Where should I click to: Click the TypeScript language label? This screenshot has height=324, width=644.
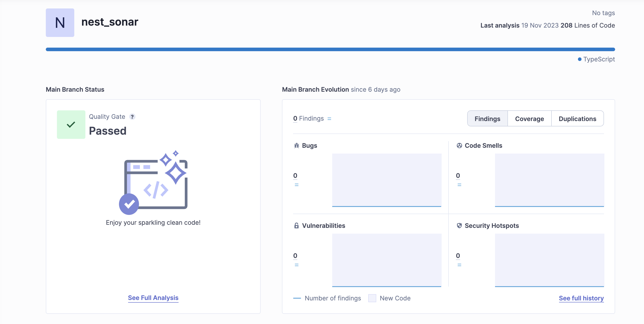pos(599,59)
